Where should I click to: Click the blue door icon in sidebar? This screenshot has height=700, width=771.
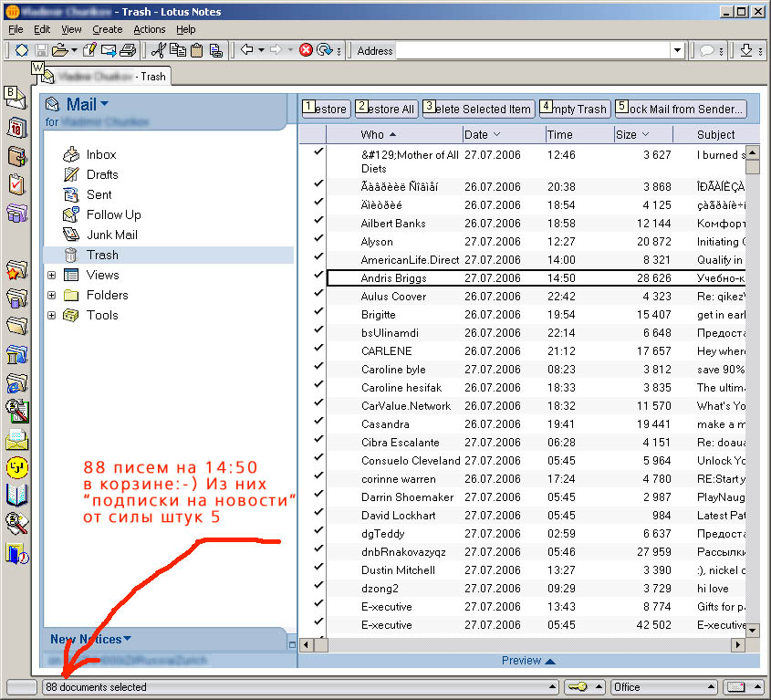tap(17, 553)
